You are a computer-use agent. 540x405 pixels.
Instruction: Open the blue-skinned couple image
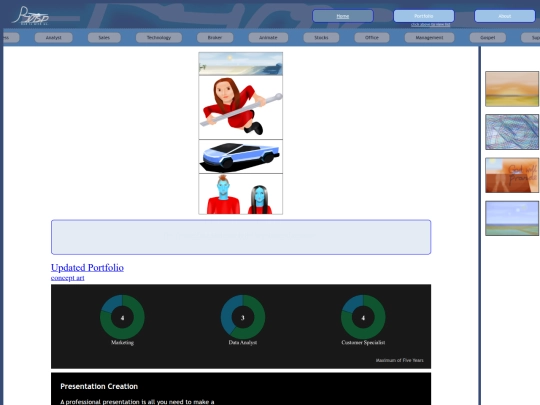click(x=241, y=194)
